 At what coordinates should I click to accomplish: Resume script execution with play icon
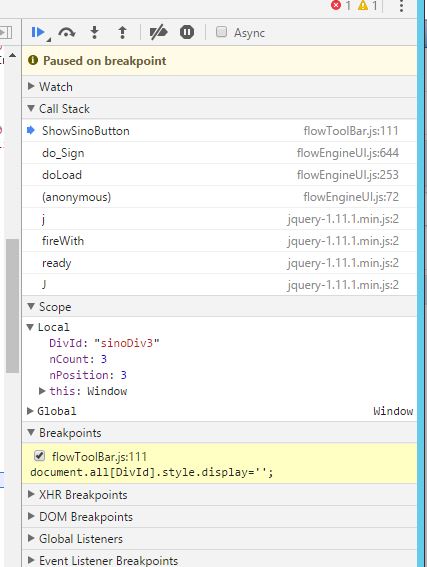38,32
